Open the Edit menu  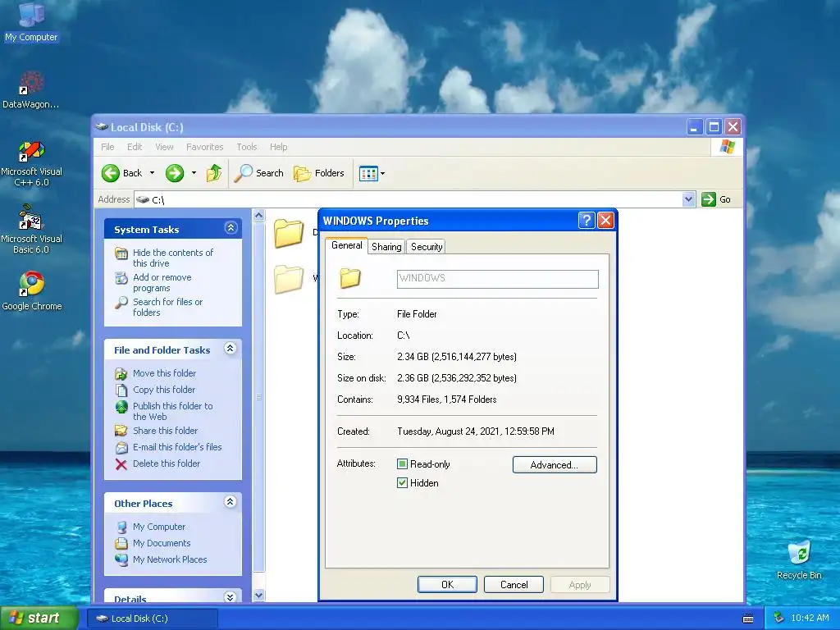pos(135,147)
